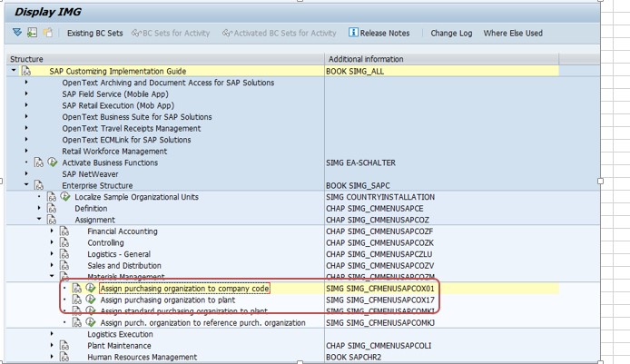Expand Retail Workforce Management node
The width and height of the screenshot is (630, 364).
click(26, 151)
